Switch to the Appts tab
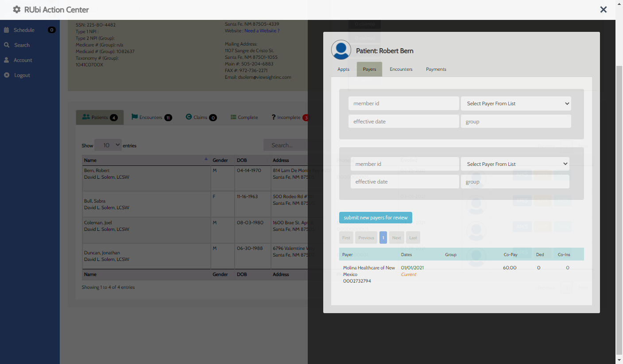 coord(343,69)
